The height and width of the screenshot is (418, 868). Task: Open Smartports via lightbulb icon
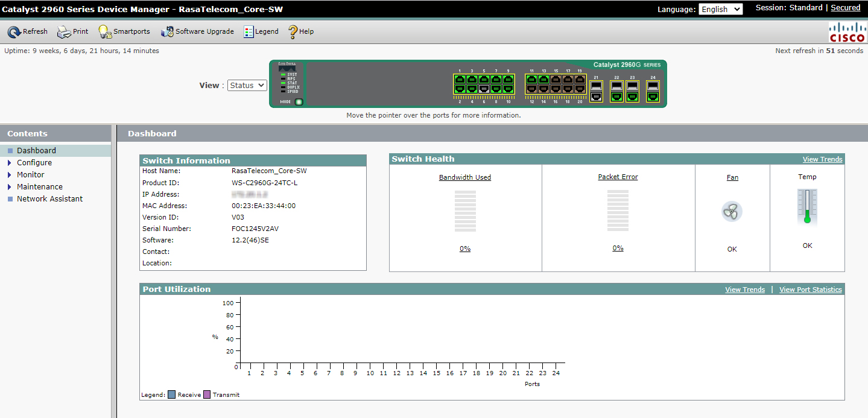point(105,32)
